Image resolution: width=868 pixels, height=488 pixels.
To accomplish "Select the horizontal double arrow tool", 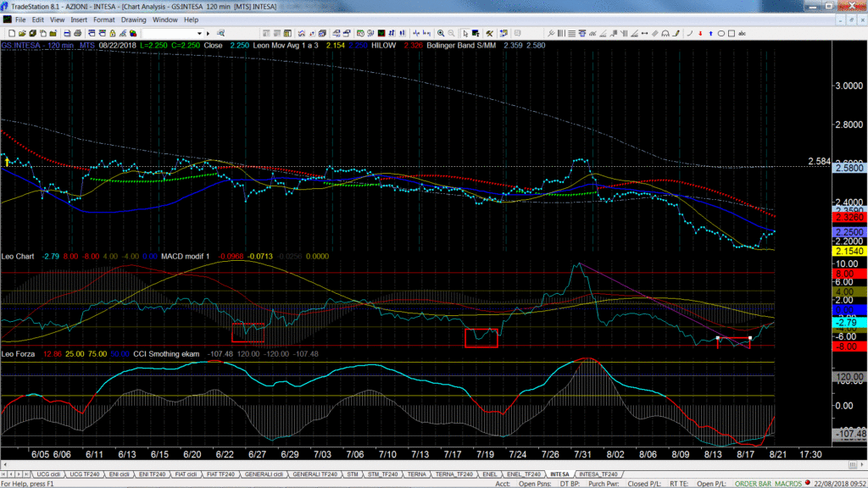I will (645, 34).
